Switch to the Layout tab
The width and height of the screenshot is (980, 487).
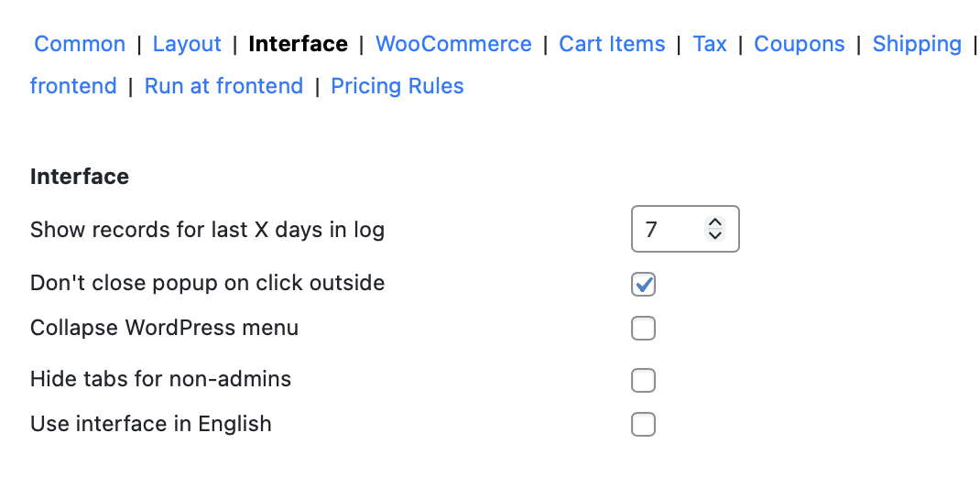point(187,44)
